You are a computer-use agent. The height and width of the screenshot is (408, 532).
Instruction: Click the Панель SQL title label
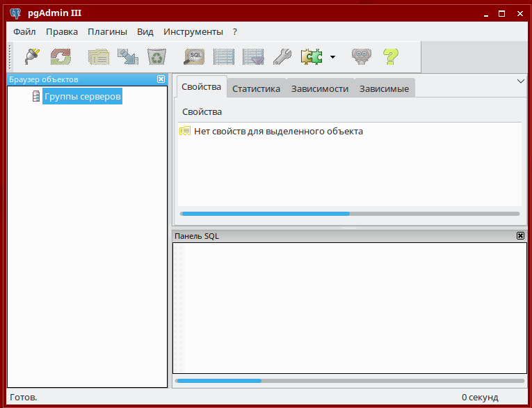(x=197, y=236)
